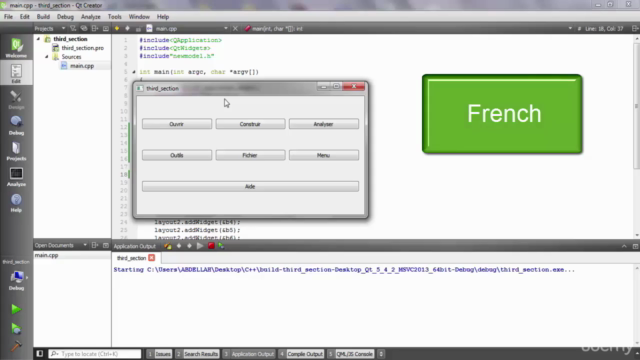The width and height of the screenshot is (640, 360).
Task: Close the Projects pane
Action: click(x=105, y=29)
